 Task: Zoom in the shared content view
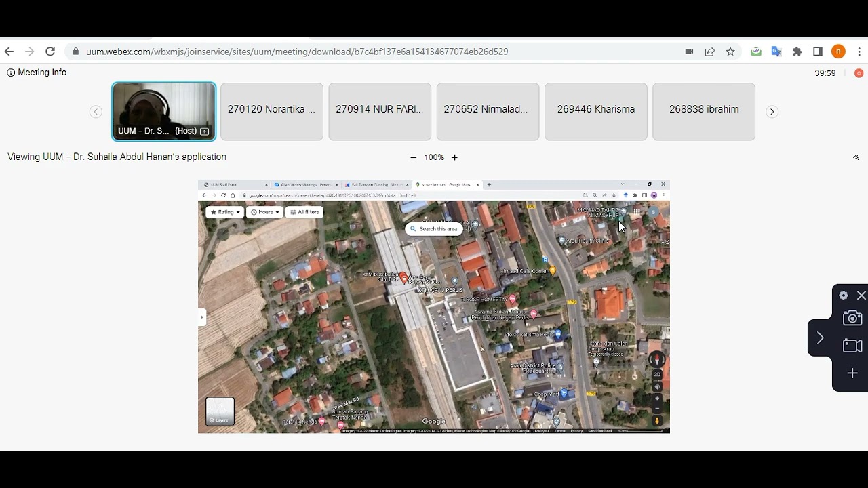coord(454,157)
